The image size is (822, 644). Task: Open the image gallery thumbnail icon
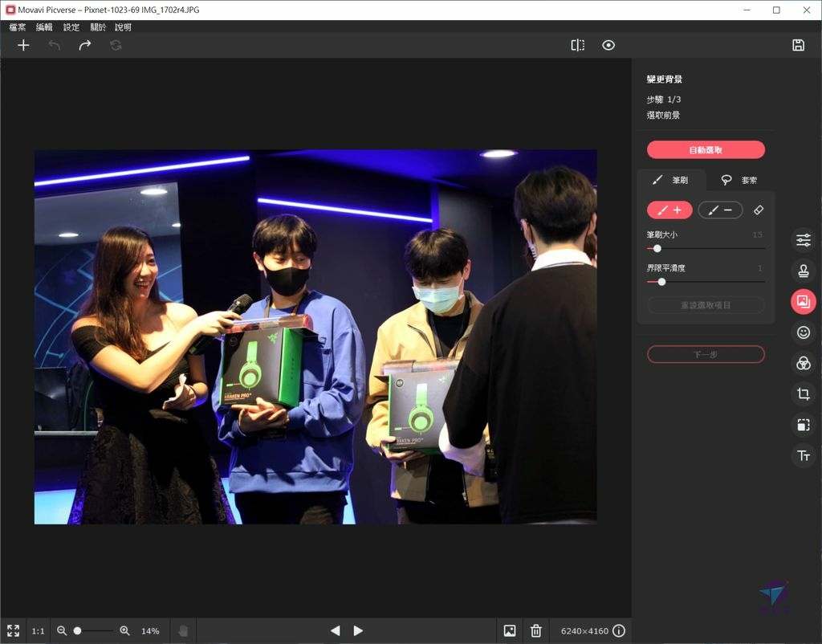510,631
